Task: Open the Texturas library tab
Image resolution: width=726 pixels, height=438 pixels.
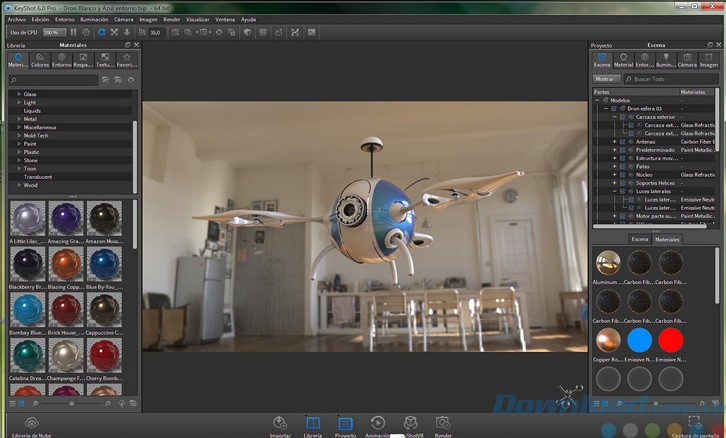Action: [x=105, y=60]
